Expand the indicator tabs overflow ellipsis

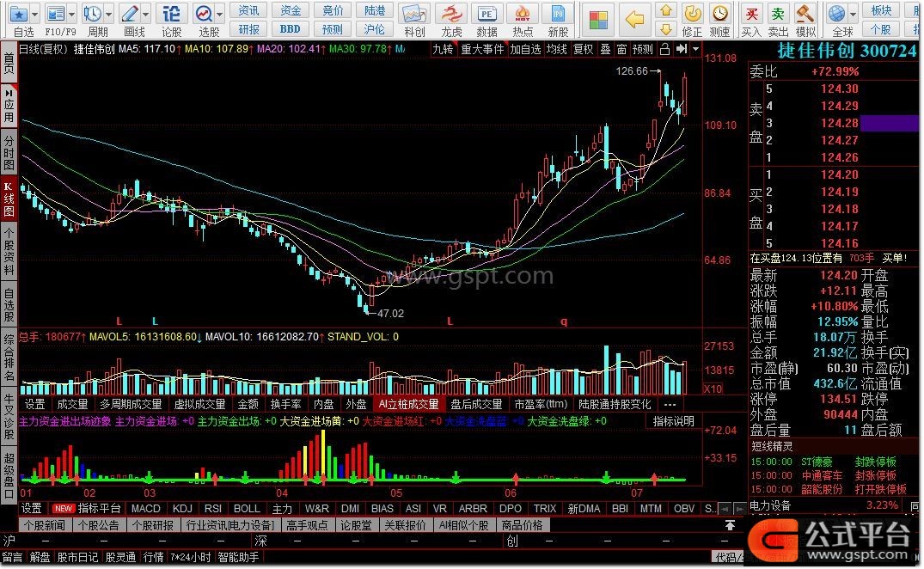click(x=670, y=405)
